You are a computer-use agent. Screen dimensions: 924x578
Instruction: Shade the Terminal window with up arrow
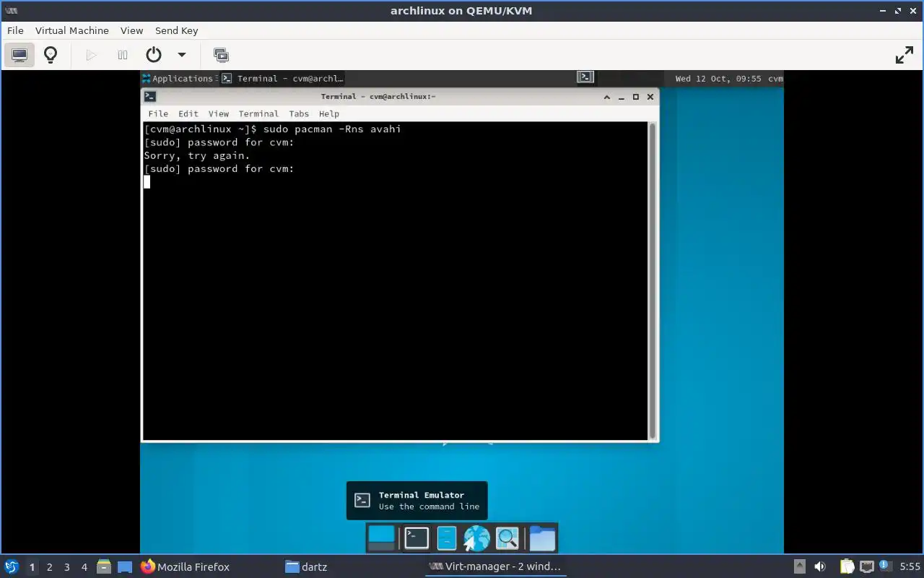click(x=607, y=97)
